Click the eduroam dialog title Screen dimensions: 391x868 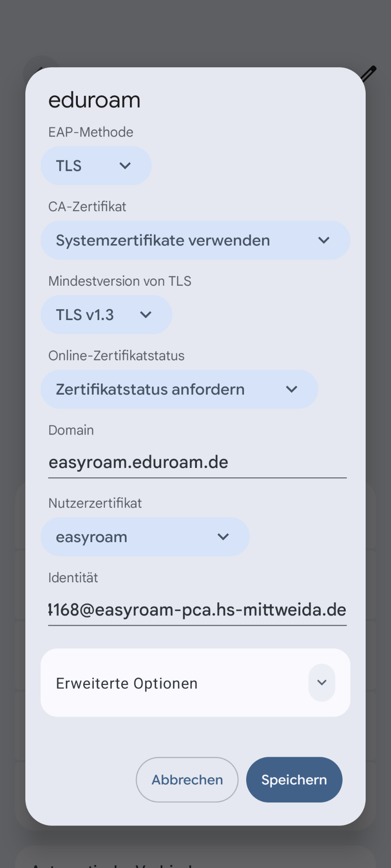95,100
